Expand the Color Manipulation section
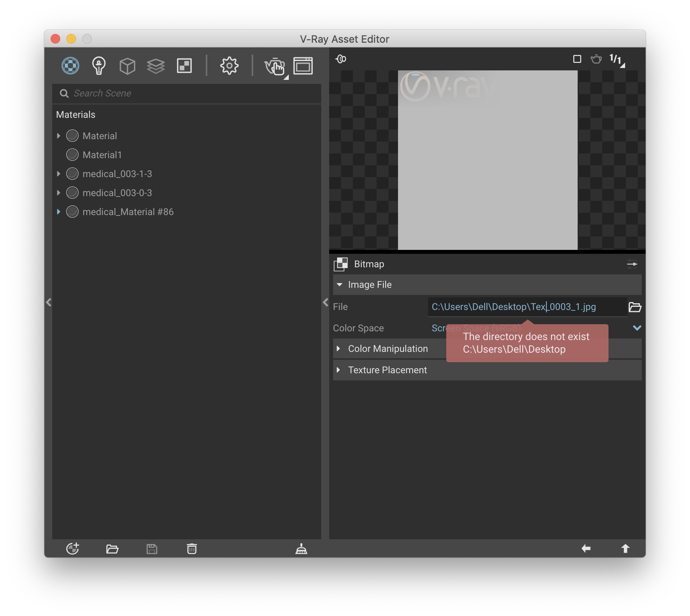 pyautogui.click(x=339, y=349)
